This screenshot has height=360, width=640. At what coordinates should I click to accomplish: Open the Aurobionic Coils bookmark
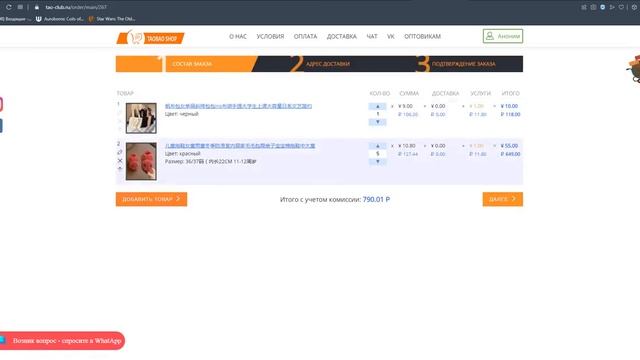[60, 19]
